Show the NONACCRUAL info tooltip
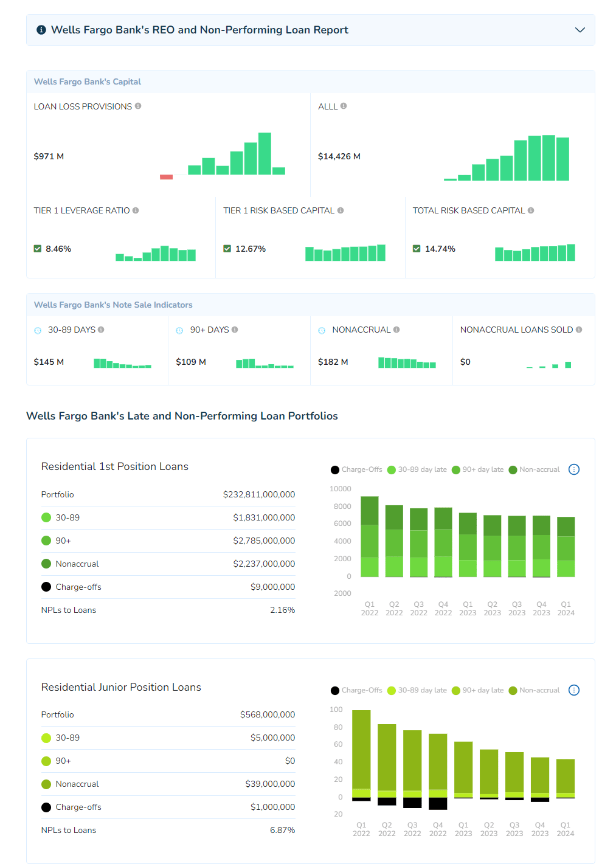The height and width of the screenshot is (864, 616). click(x=396, y=330)
